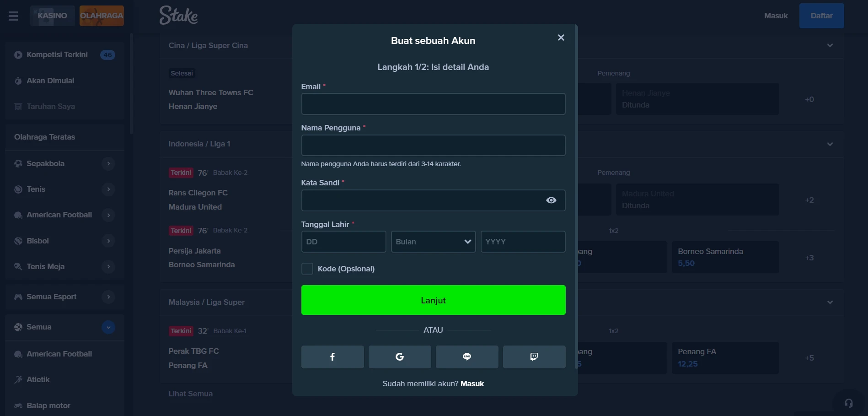868x416 pixels.
Task: Click the Tenis ball icon
Action: tap(18, 189)
